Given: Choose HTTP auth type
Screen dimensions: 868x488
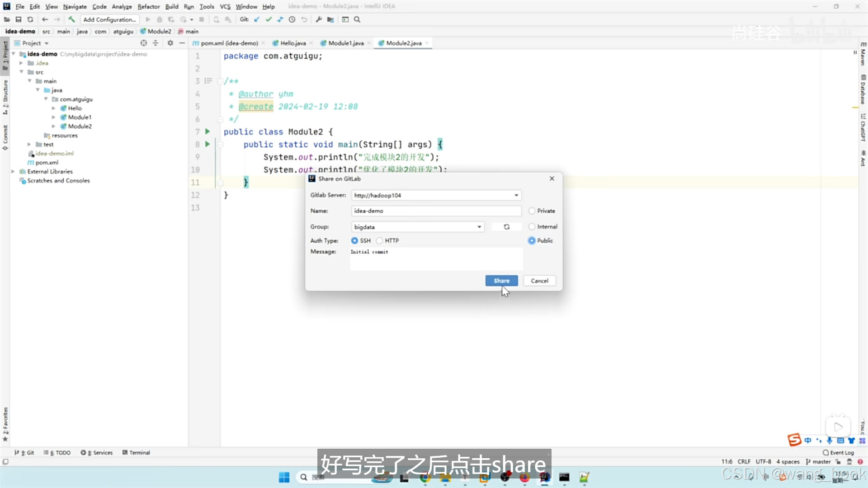Looking at the screenshot, I should [380, 241].
